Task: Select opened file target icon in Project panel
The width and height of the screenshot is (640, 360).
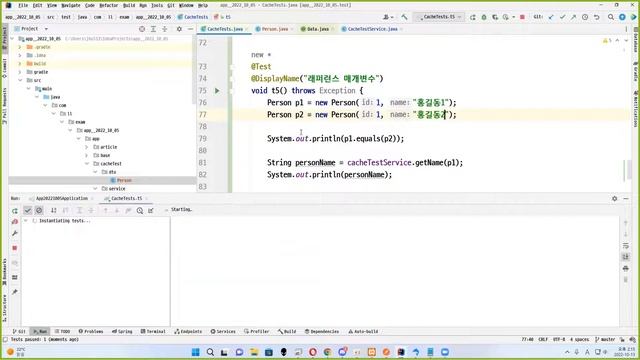Action: click(142, 29)
